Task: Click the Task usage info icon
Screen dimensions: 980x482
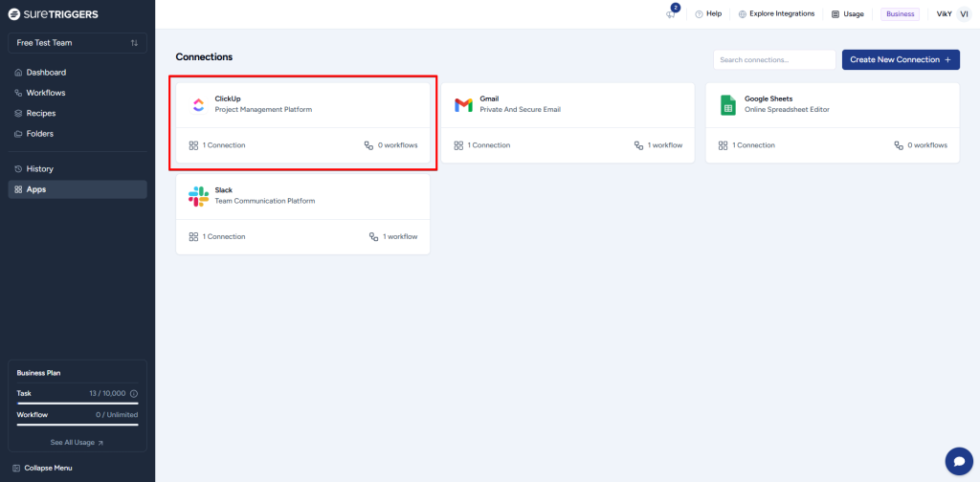Action: tap(133, 393)
